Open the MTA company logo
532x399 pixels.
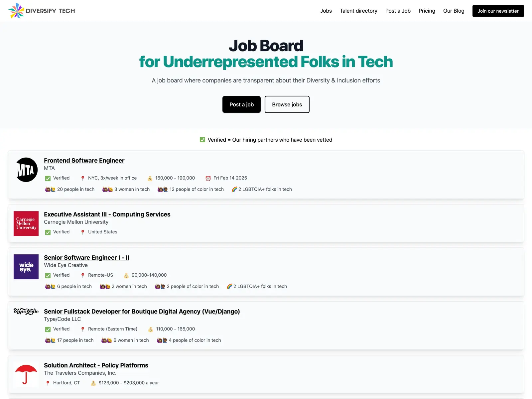point(27,170)
